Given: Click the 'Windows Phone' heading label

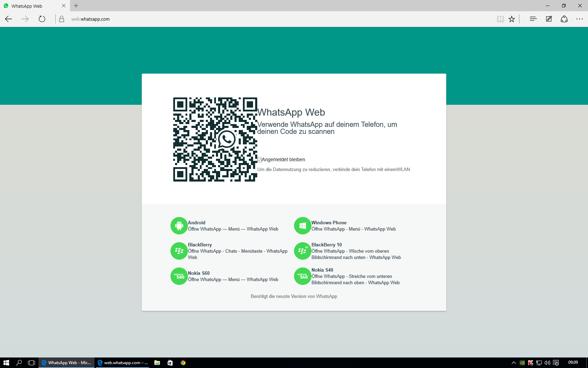Looking at the screenshot, I should pyautogui.click(x=329, y=223).
